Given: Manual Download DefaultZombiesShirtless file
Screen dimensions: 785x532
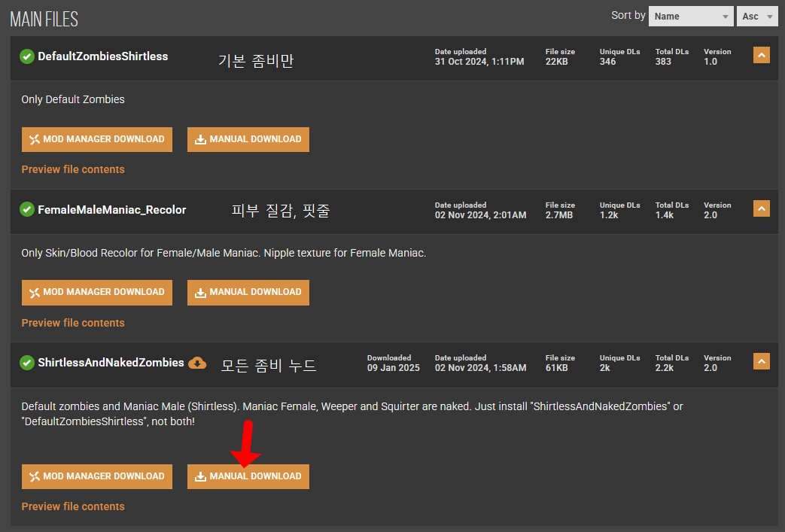Looking at the screenshot, I should pos(248,139).
